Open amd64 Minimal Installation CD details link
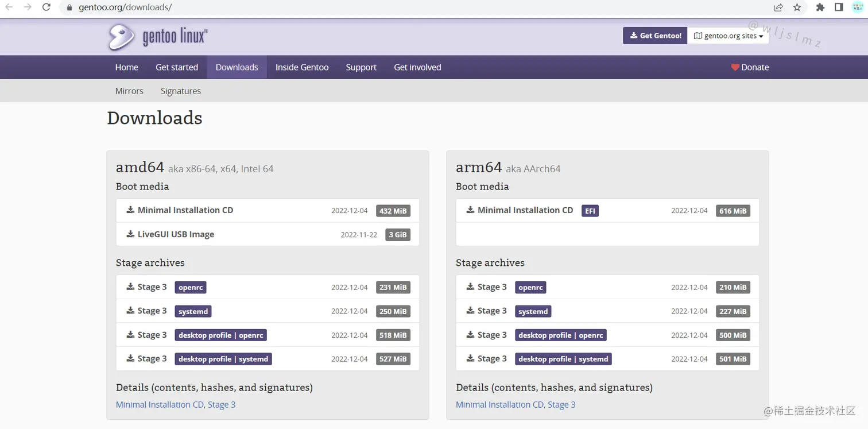 pyautogui.click(x=160, y=404)
